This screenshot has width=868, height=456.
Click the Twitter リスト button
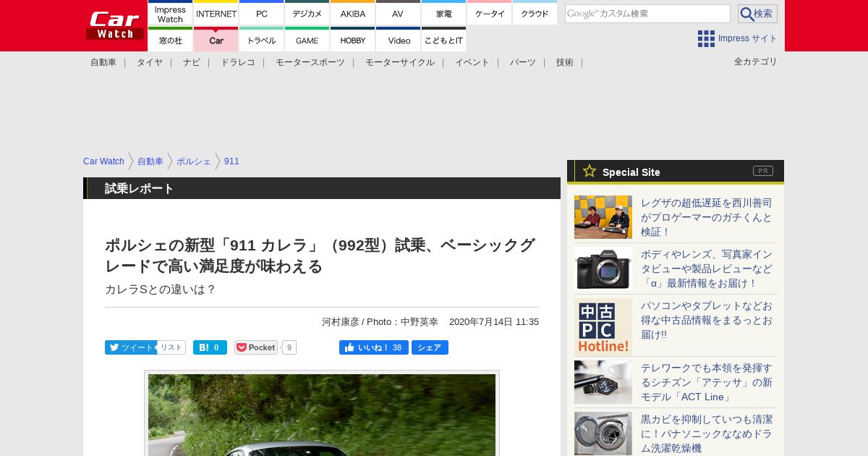tap(171, 347)
